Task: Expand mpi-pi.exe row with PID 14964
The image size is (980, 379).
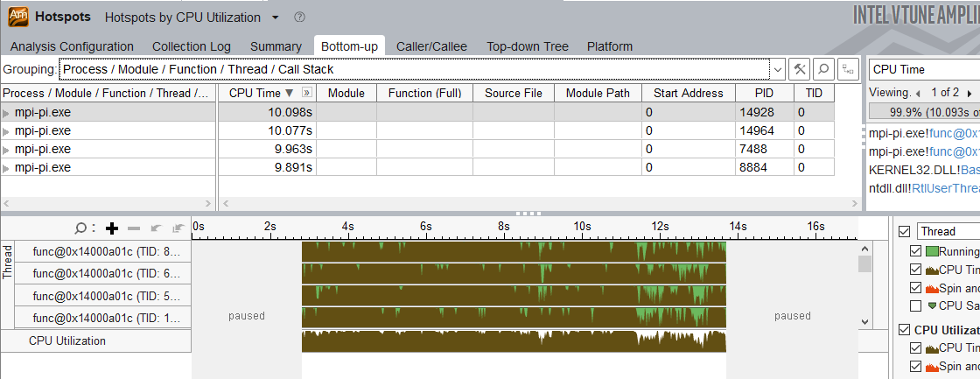Action: click(6, 131)
